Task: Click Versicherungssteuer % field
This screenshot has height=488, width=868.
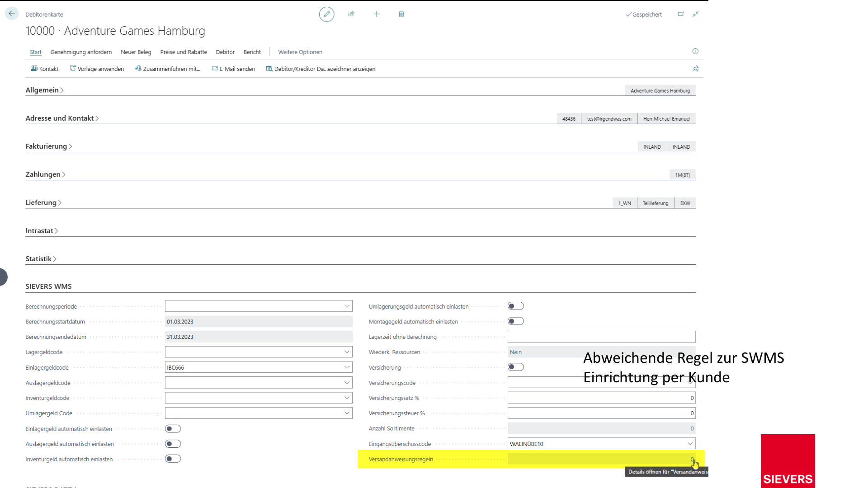Action: 601,413
